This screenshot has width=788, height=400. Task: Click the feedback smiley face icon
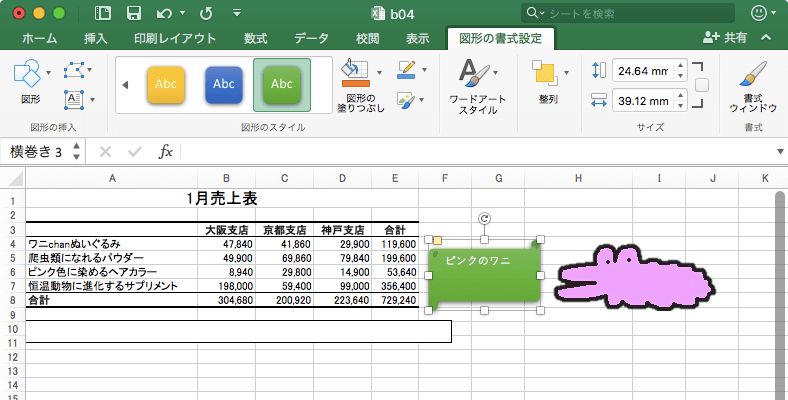(x=759, y=13)
